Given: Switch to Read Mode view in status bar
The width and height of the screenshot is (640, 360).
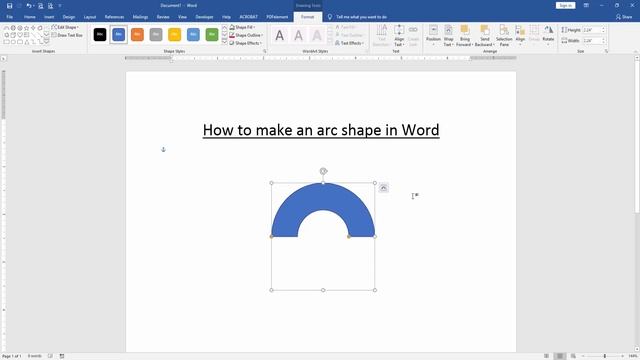Looking at the screenshot, I should (x=546, y=356).
